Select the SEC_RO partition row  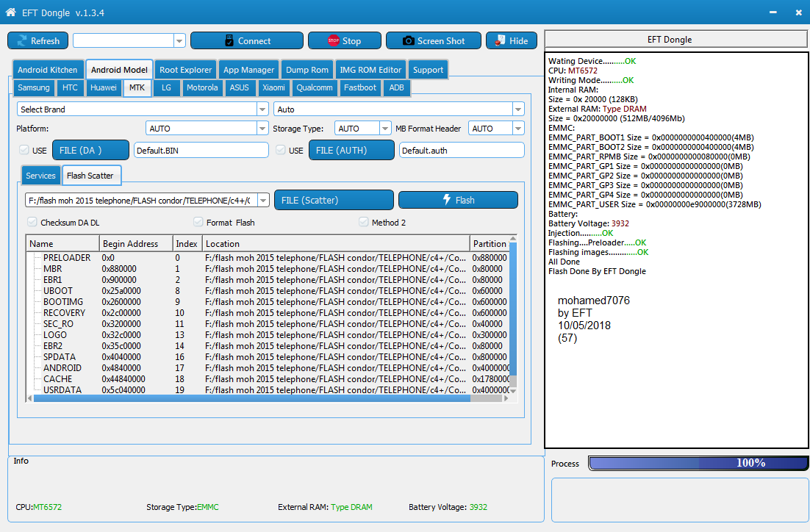pos(268,324)
